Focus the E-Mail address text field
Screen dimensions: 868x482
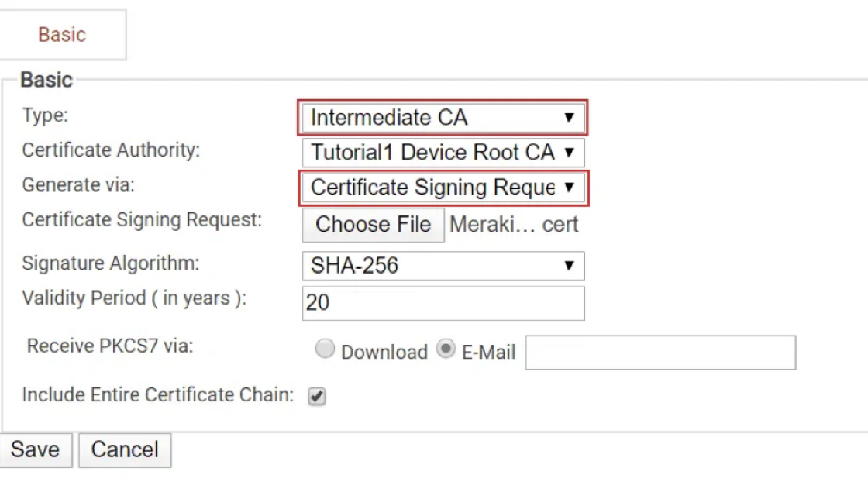(x=660, y=353)
